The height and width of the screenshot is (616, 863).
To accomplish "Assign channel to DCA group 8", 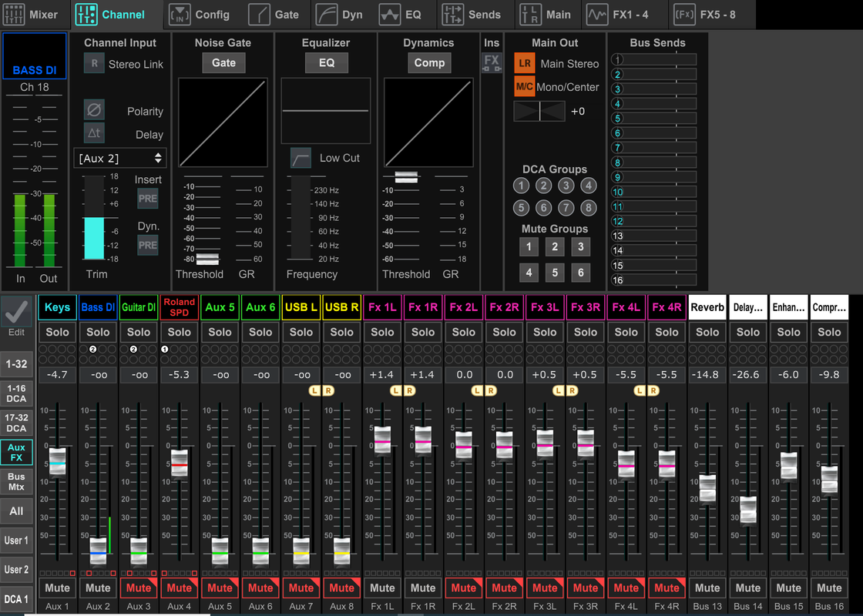I will [x=589, y=208].
